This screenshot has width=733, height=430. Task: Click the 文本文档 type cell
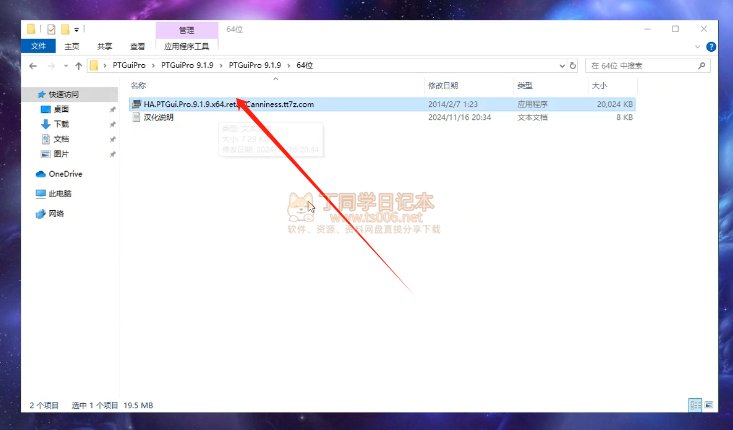532,117
